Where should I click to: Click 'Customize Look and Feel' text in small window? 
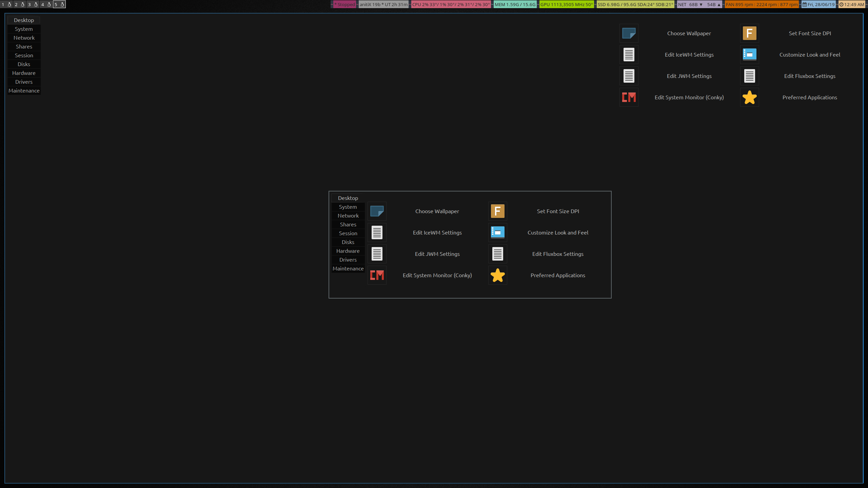[558, 232]
